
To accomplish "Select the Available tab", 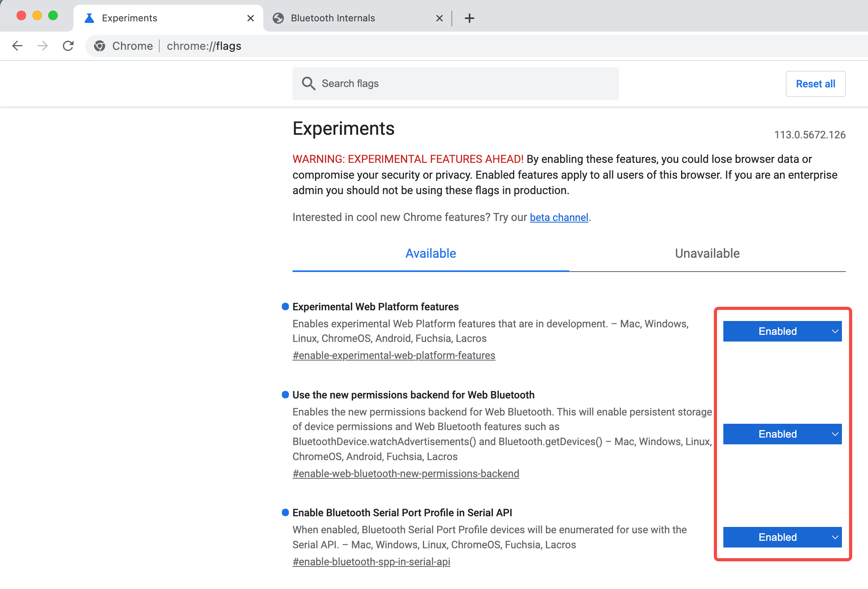I will pos(430,253).
